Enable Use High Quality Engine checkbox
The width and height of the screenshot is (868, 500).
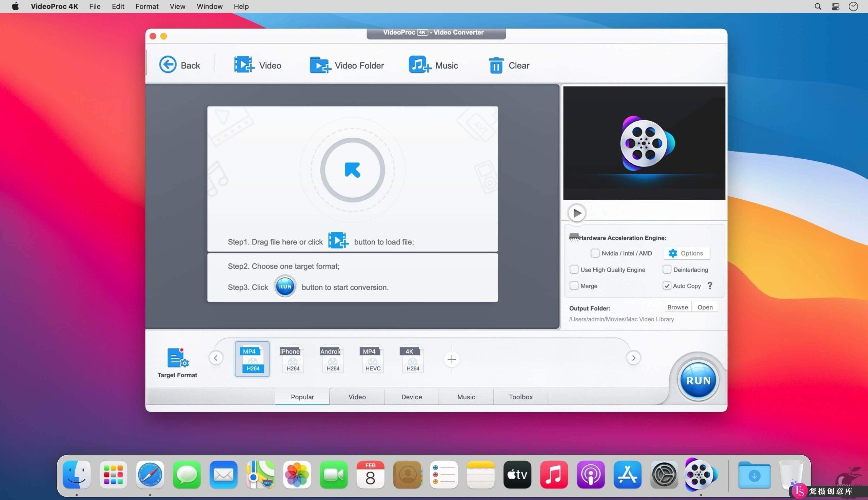click(573, 269)
